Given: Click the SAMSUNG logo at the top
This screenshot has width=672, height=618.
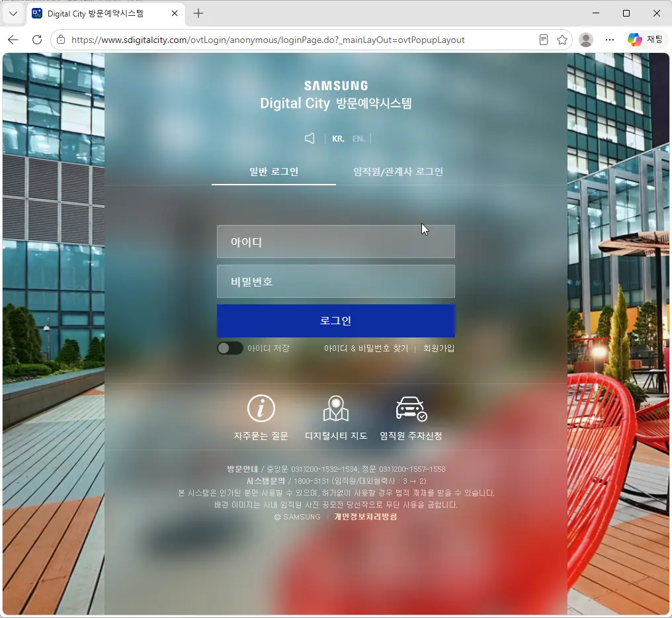Looking at the screenshot, I should [x=336, y=86].
